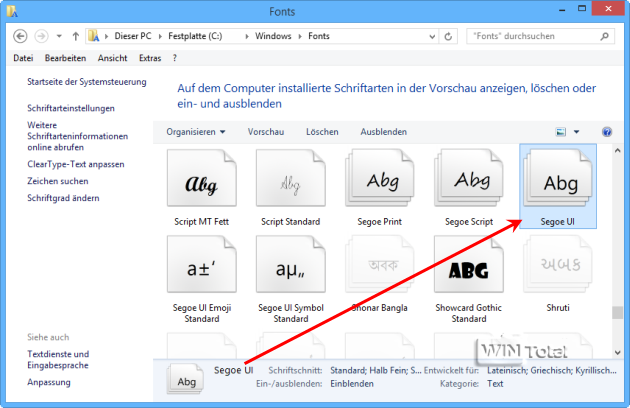Click the Script MT Fett label
Screen dimensions: 630x408
click(202, 221)
